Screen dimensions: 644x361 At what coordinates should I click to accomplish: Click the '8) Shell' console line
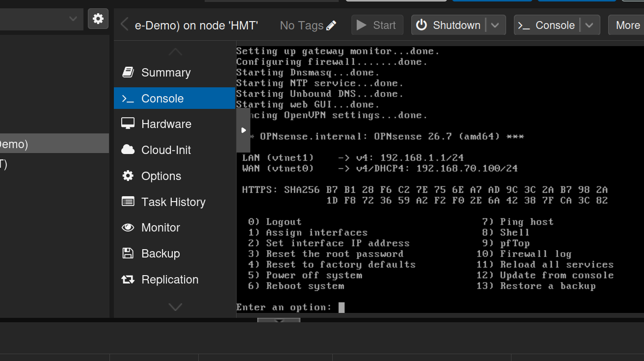tap(506, 232)
